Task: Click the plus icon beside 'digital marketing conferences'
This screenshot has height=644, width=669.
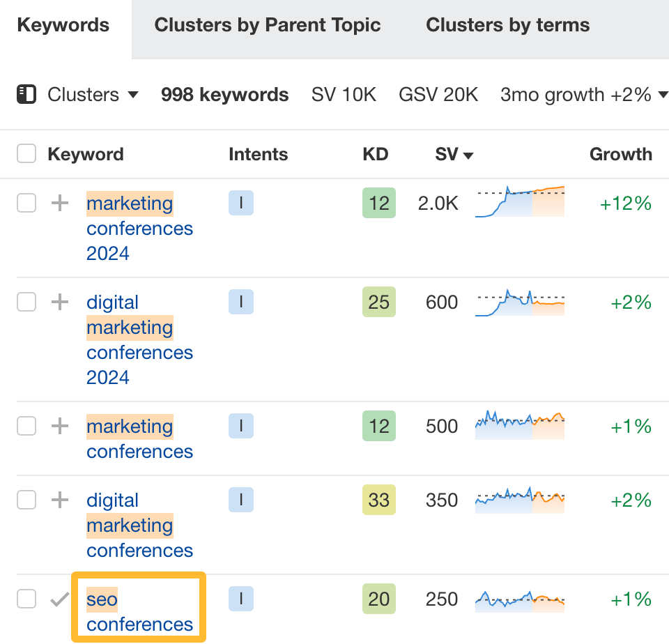Action: click(60, 500)
